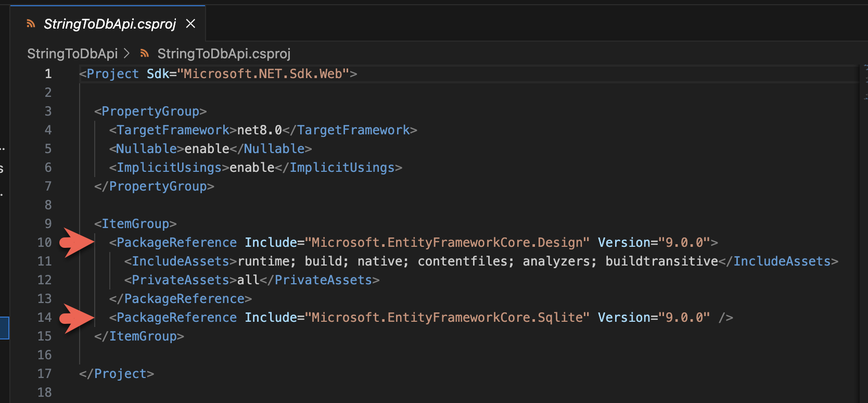Click the Version="9.0.0" on line 10
This screenshot has width=868, height=403.
pyautogui.click(x=654, y=243)
